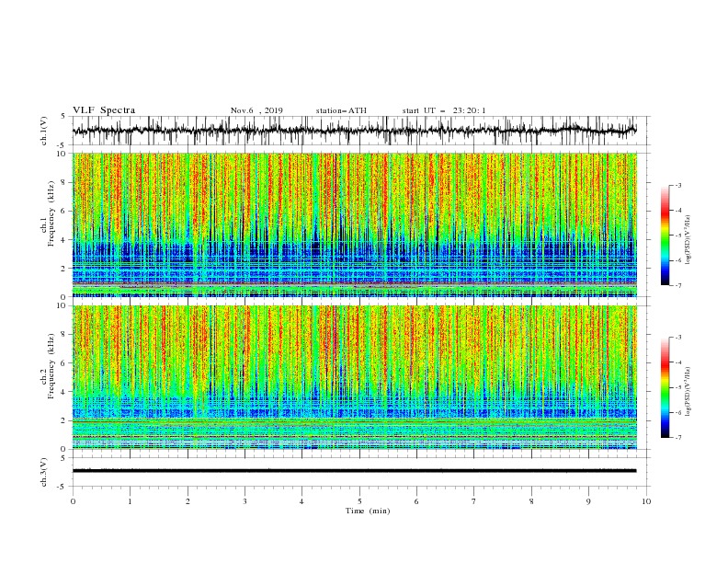Click time axis tick label '10'

[646, 501]
